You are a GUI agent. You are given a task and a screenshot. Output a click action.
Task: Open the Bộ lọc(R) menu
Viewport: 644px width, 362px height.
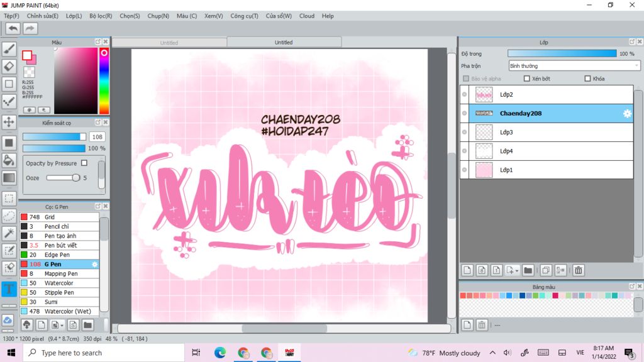pos(101,16)
